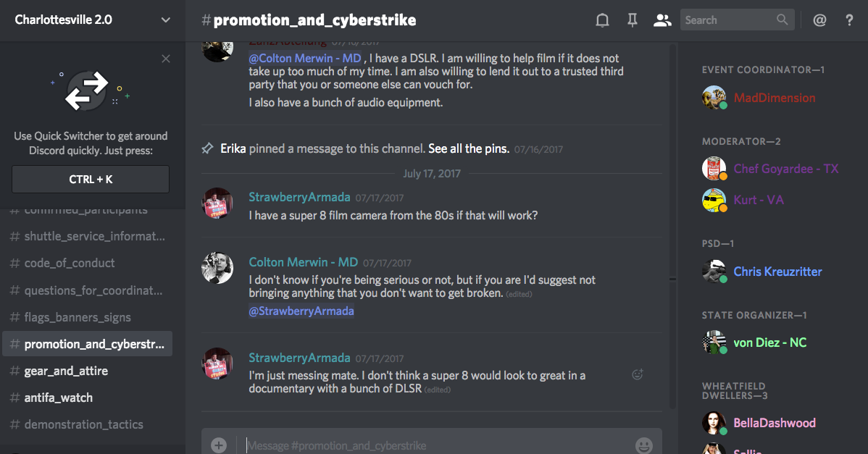This screenshot has height=454, width=868.
Task: Open mentions with the @ icon
Action: 819,20
